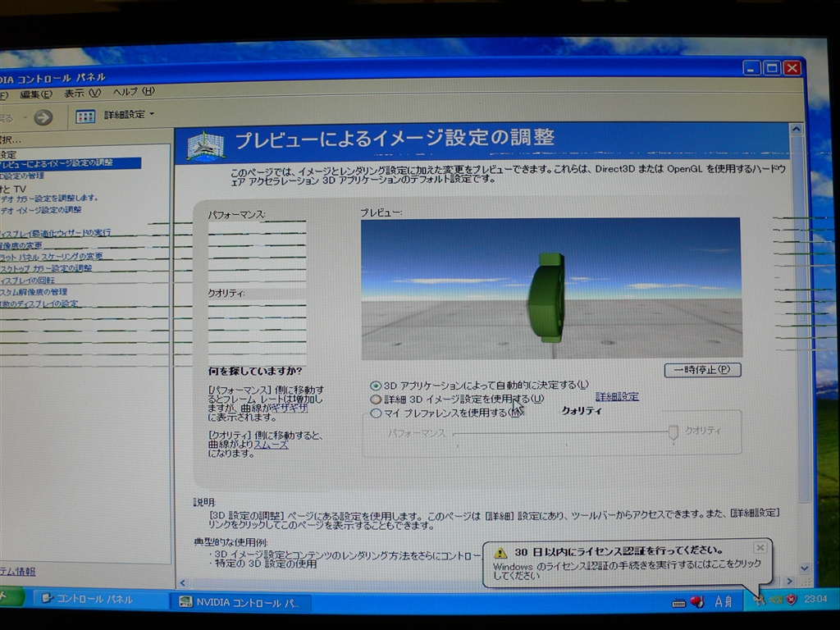The image size is (840, 630).
Task: Open the 表示(V) menu
Action: click(x=82, y=93)
